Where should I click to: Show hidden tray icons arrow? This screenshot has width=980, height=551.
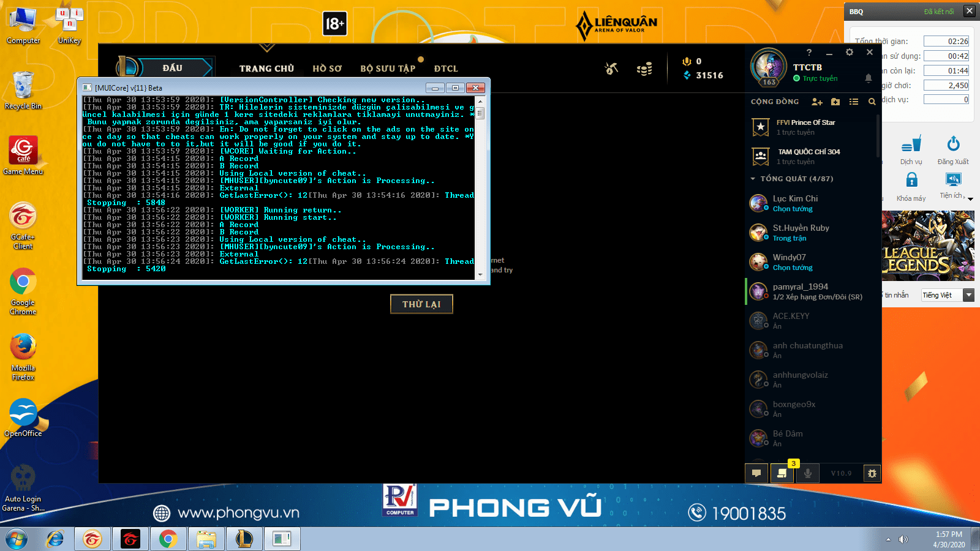click(888, 539)
